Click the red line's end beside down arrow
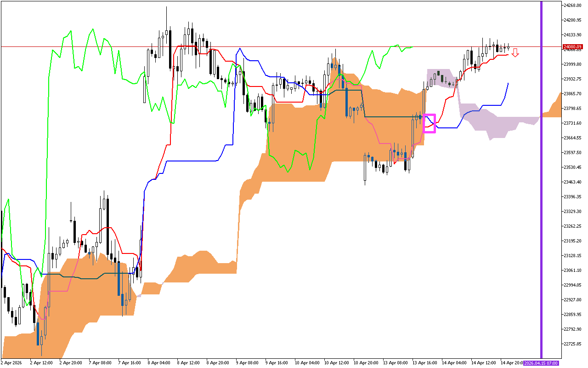The height and width of the screenshot is (368, 588). 506,55
